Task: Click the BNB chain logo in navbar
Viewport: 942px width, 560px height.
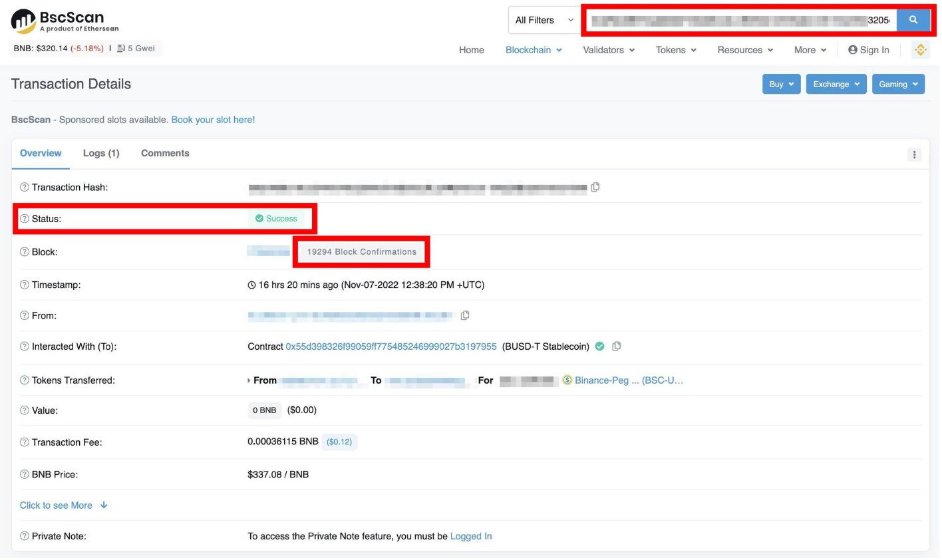Action: point(922,50)
